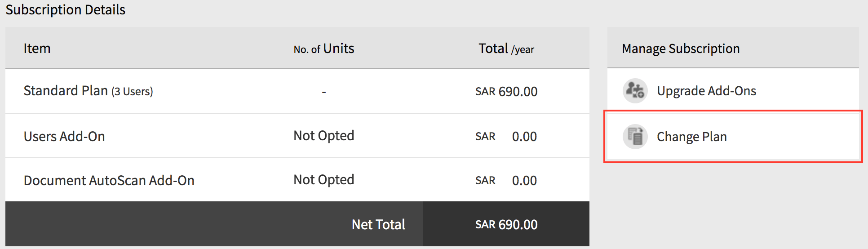
Task: Click the Manage Subscription header
Action: click(681, 49)
